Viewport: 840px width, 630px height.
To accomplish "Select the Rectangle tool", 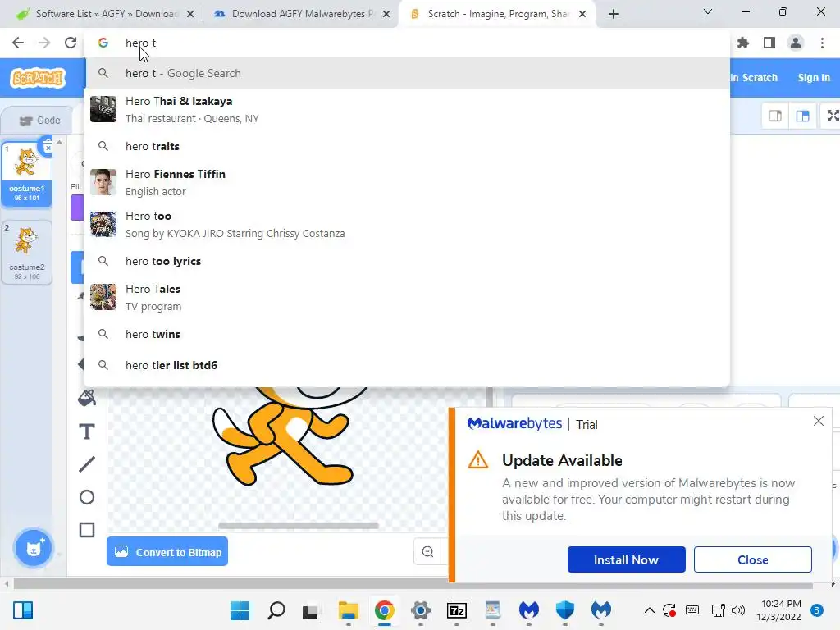I will pos(87,530).
